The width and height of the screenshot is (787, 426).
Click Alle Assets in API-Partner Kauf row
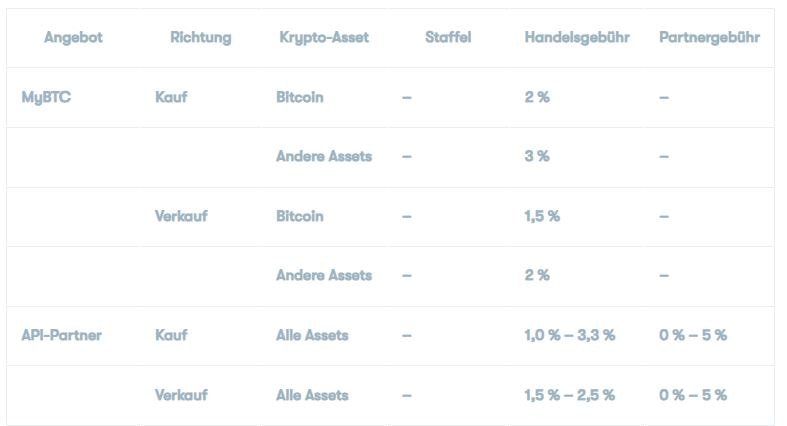(x=312, y=335)
